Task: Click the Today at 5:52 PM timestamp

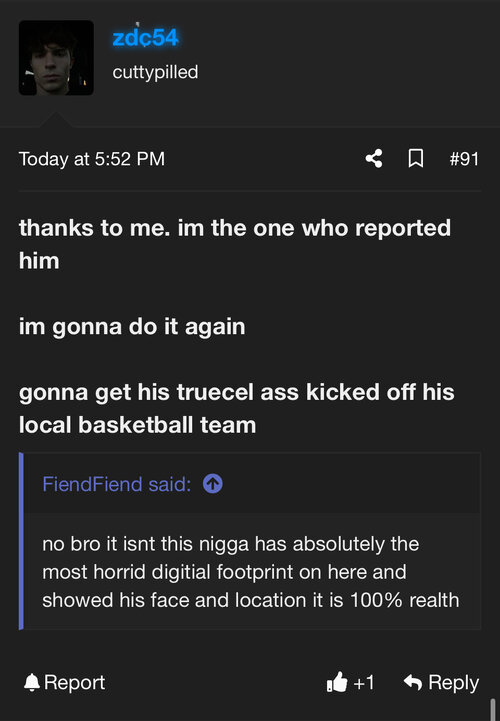Action: click(x=92, y=159)
